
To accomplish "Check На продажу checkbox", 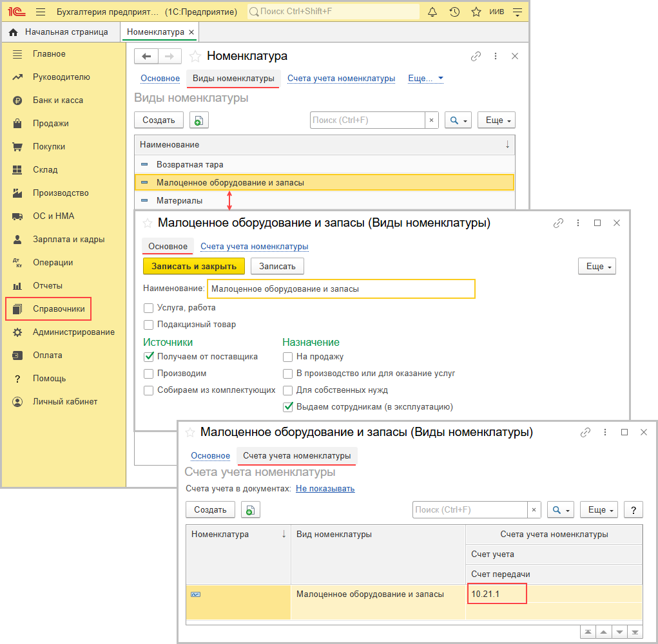I will 288,357.
